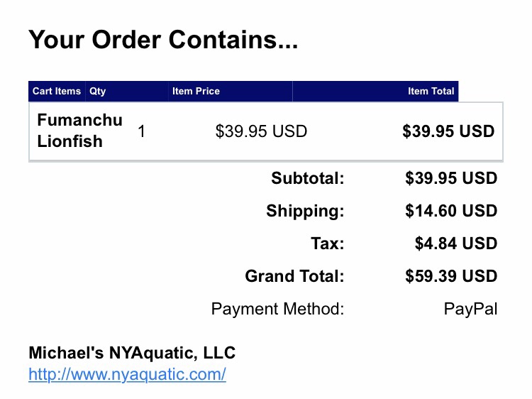Click the Grand Total label

(x=294, y=275)
